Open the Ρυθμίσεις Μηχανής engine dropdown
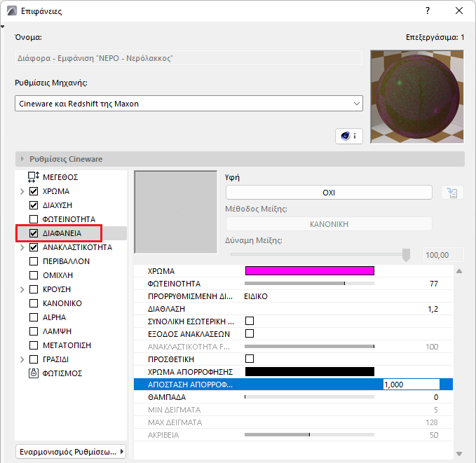476x463 pixels. [189, 104]
